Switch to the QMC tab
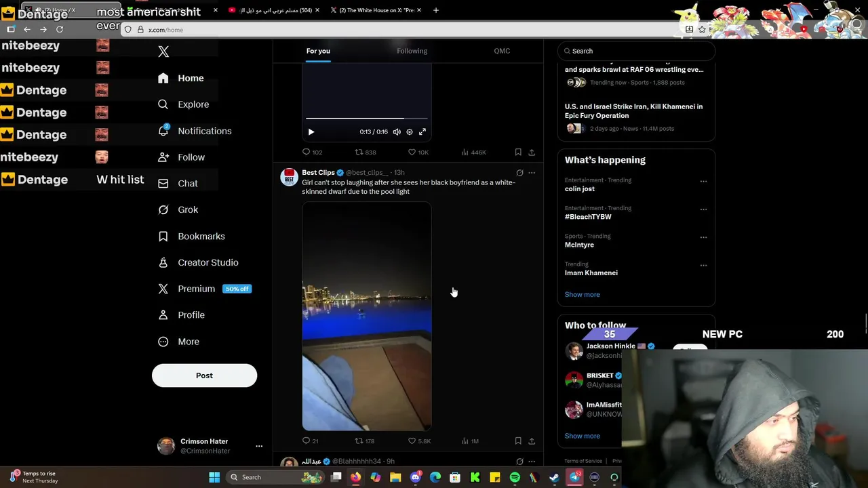 coord(502,51)
